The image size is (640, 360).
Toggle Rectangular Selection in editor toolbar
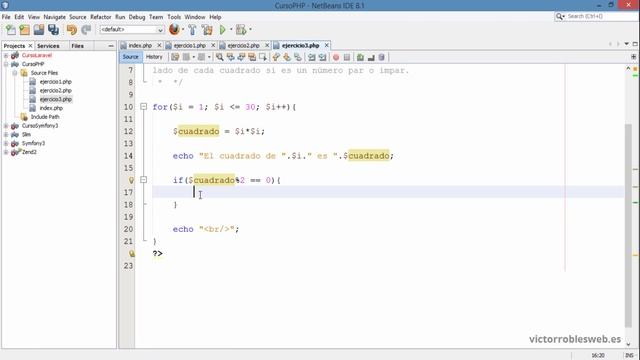(263, 57)
